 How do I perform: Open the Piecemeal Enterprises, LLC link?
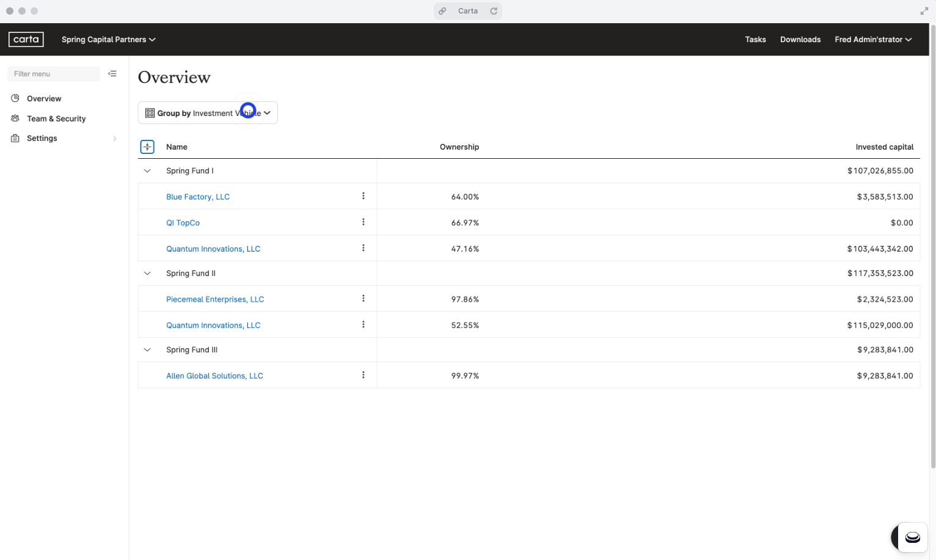point(215,299)
